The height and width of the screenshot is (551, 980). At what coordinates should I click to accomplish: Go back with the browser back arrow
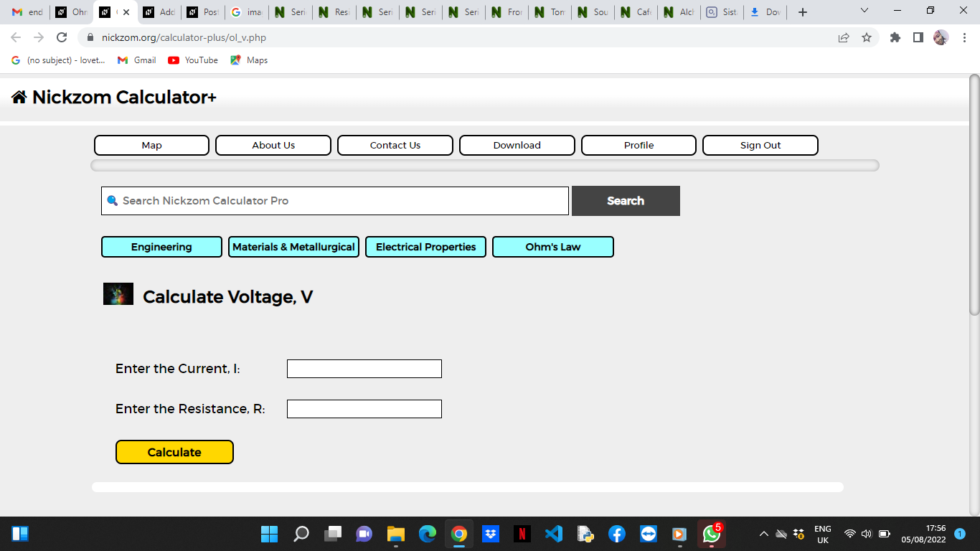(16, 37)
